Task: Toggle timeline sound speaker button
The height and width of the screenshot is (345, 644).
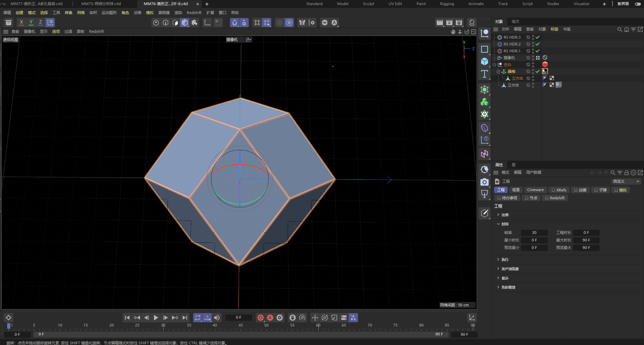Action: (217, 318)
